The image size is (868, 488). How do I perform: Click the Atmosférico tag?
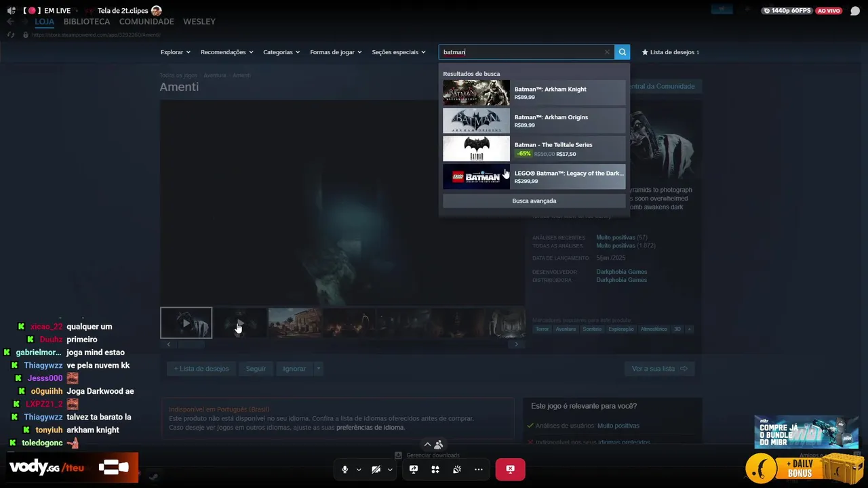pyautogui.click(x=654, y=329)
